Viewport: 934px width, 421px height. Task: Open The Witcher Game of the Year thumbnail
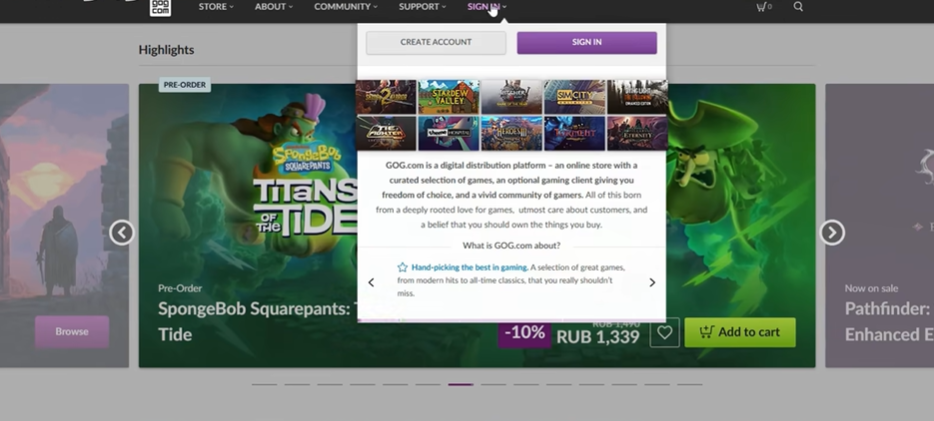point(512,96)
